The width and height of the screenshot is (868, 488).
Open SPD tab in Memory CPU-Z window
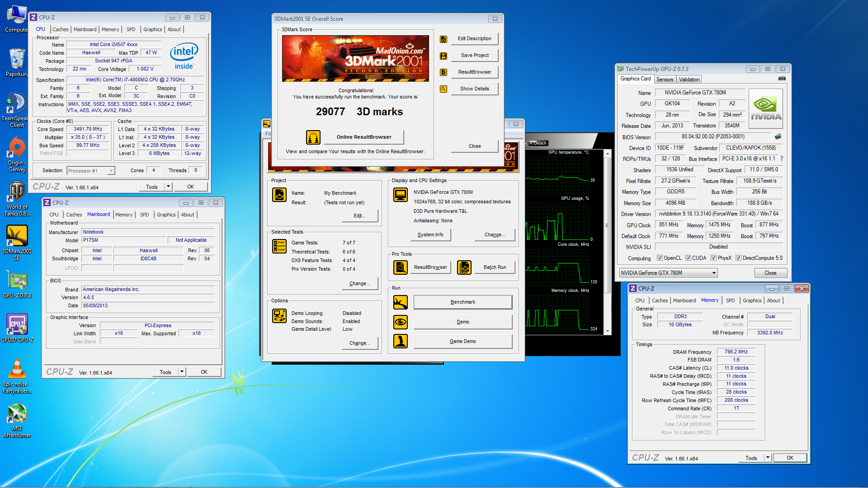pyautogui.click(x=731, y=300)
